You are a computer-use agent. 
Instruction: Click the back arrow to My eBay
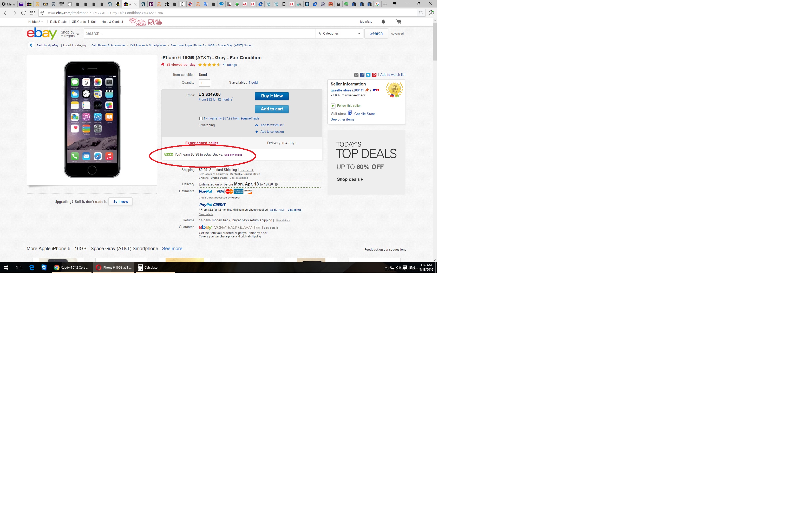[x=31, y=45]
